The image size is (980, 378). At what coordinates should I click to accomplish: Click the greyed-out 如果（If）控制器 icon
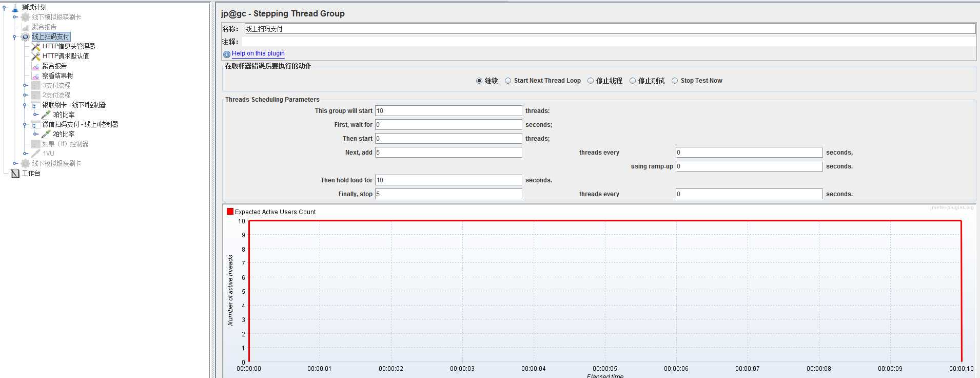tap(36, 144)
